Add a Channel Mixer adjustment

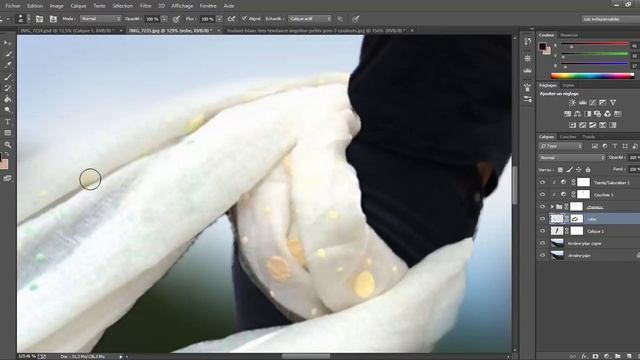pos(607,114)
